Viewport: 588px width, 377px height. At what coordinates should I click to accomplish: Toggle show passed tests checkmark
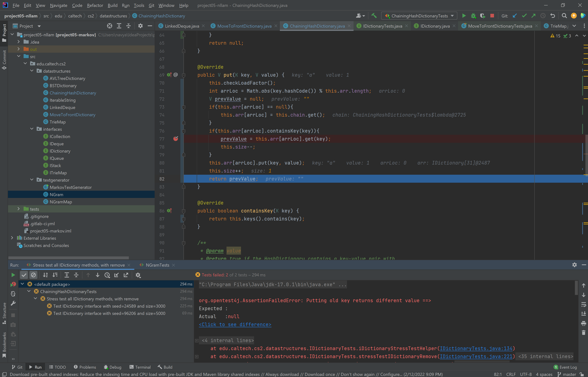pyautogui.click(x=24, y=275)
